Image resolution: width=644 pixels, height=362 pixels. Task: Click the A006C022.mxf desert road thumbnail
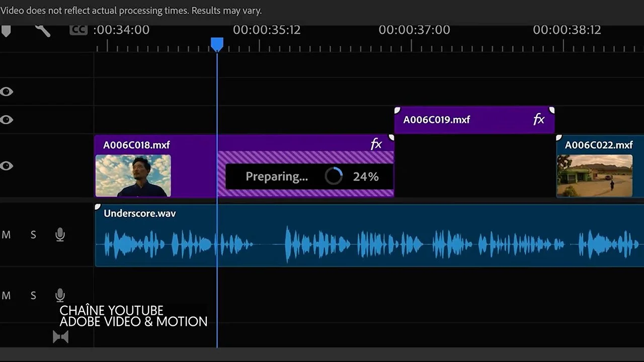point(595,175)
